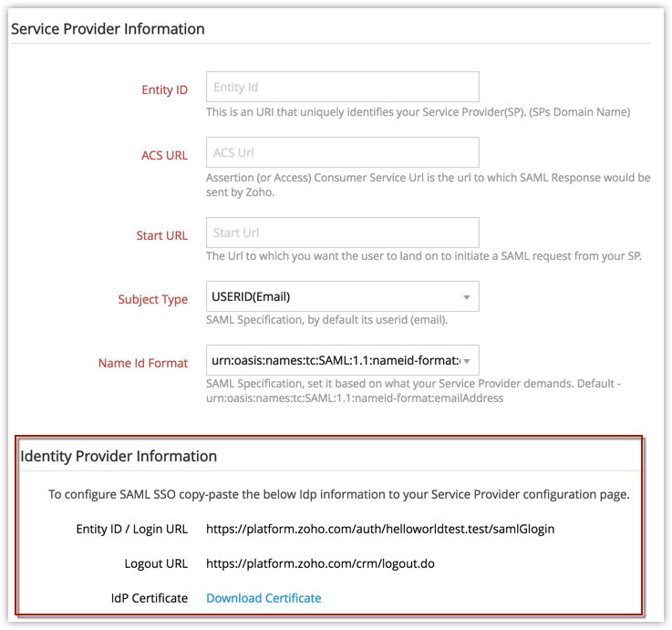Expand the Name Id Format dropdown

coord(342,360)
